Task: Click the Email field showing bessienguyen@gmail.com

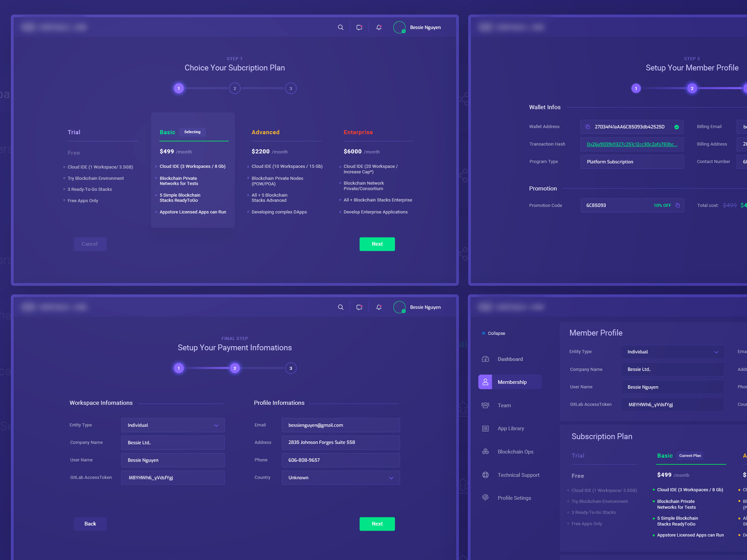Action: 340,425
